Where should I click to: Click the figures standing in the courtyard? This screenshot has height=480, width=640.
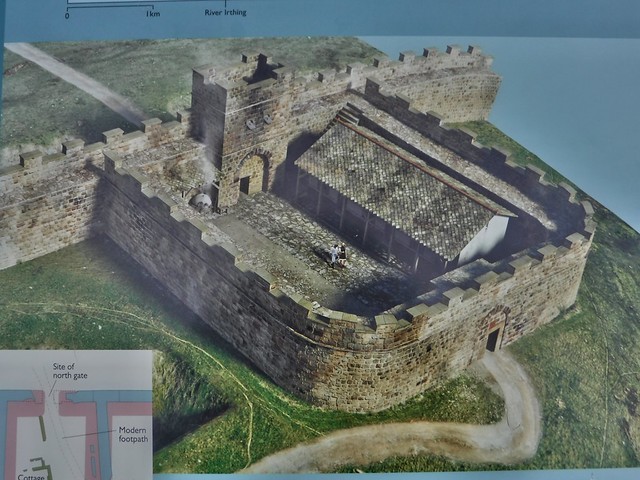click(337, 254)
